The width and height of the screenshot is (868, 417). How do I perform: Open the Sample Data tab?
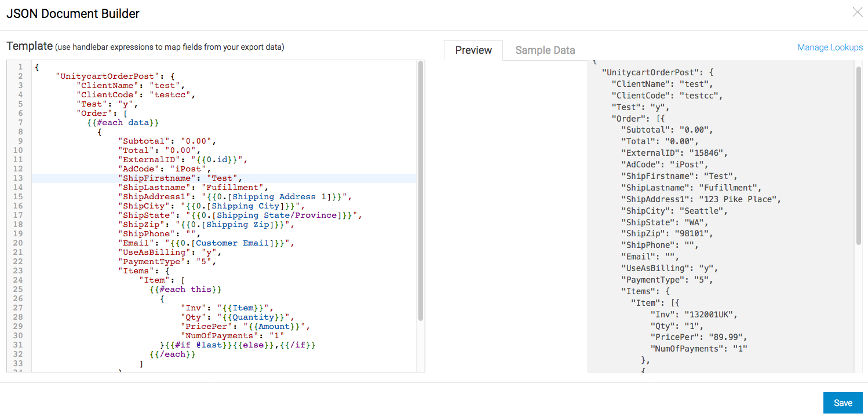[x=545, y=50]
